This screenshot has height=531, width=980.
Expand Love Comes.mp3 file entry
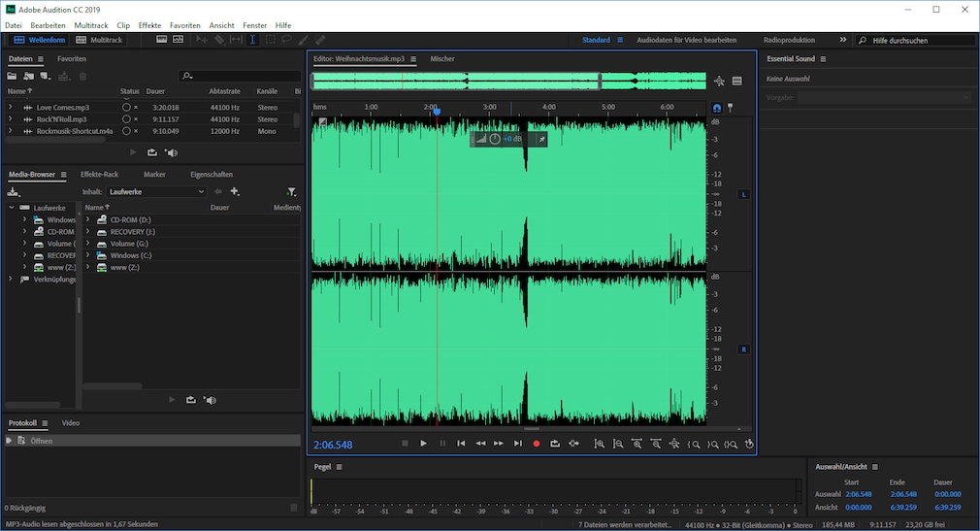(x=10, y=107)
